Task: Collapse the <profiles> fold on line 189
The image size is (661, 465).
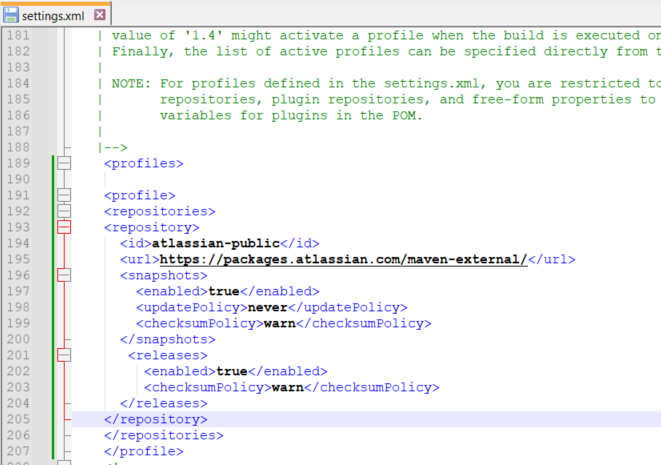Action: 64,163
